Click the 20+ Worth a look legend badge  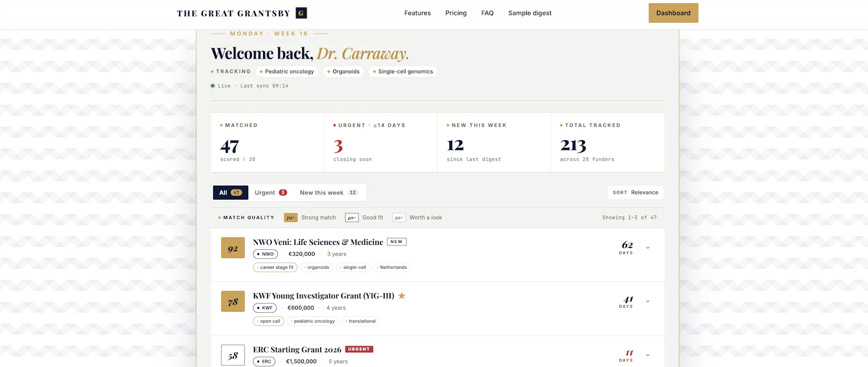pyautogui.click(x=399, y=218)
